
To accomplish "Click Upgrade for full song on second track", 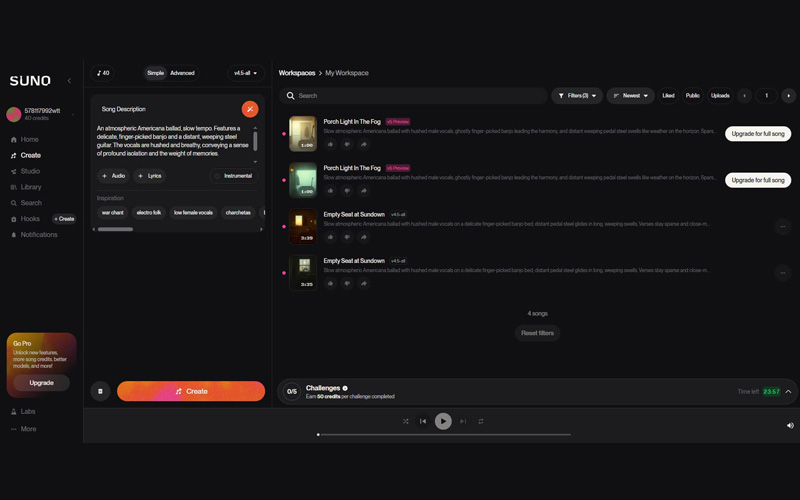I will tap(758, 180).
